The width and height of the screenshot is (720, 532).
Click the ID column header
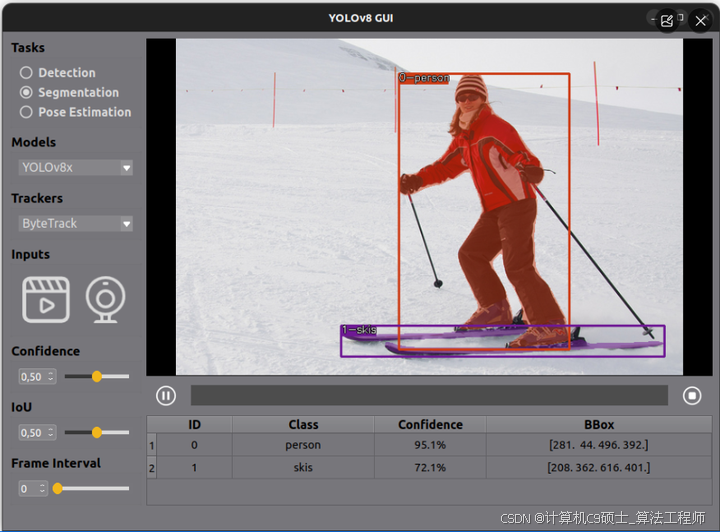(194, 425)
